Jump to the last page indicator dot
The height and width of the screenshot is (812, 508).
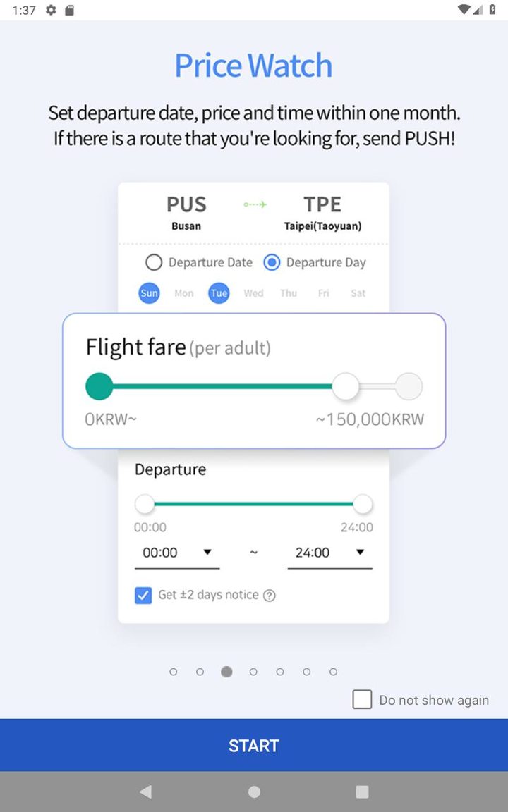pos(333,672)
